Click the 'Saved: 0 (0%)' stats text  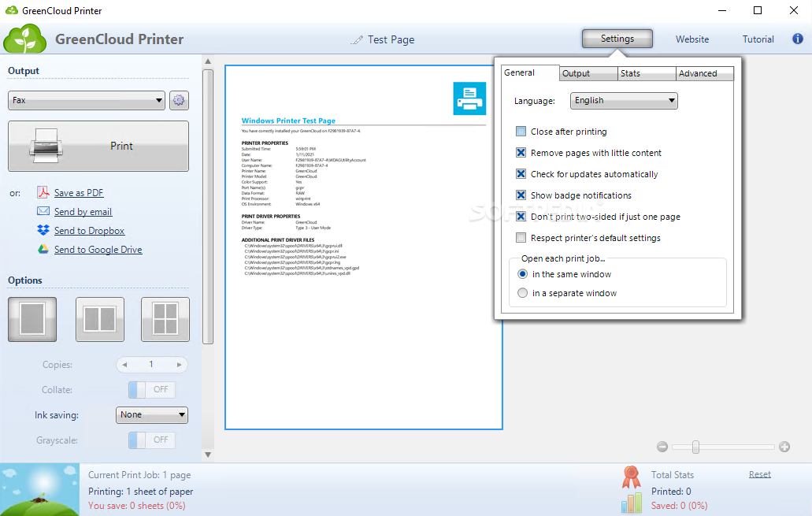coord(680,506)
